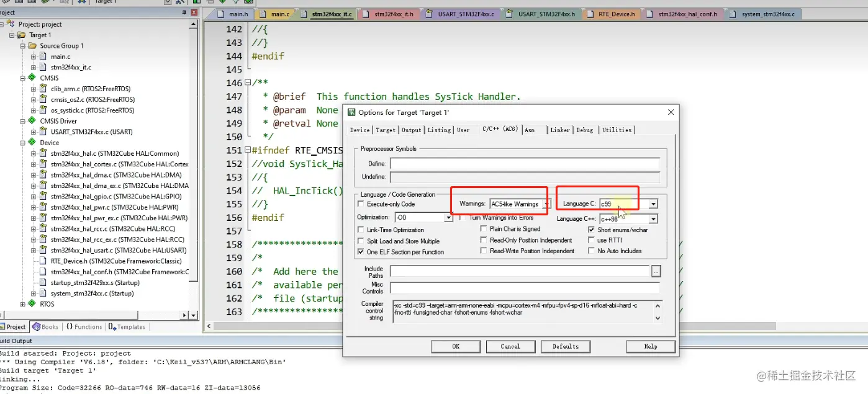Image resolution: width=868 pixels, height=394 pixels.
Task: Open the Language C dropdown
Action: (653, 204)
